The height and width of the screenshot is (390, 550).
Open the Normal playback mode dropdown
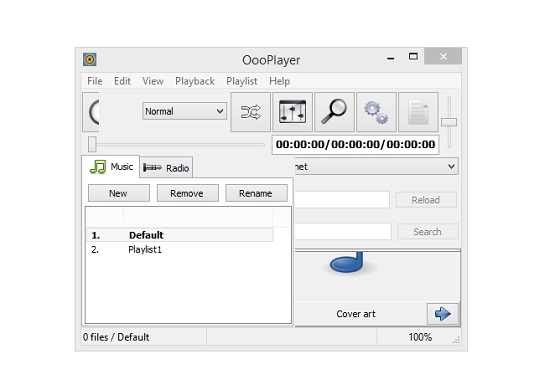185,111
